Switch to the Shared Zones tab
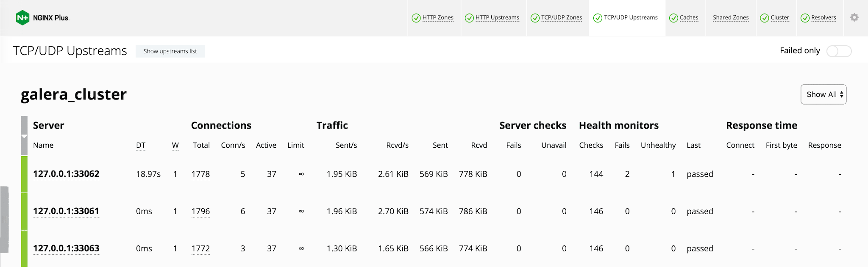 tap(730, 18)
